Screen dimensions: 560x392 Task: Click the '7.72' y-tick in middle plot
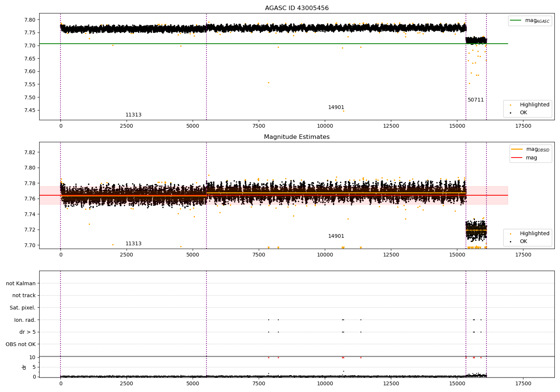29,230
